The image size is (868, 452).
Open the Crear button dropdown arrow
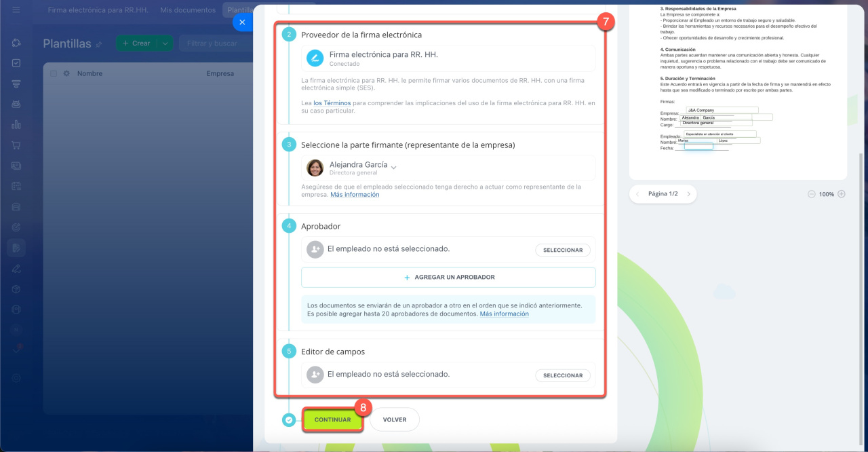[165, 43]
